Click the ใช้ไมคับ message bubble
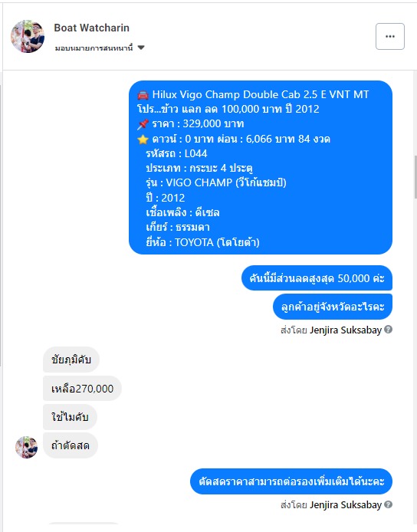Viewport: 417px width, 532px height. (x=70, y=417)
